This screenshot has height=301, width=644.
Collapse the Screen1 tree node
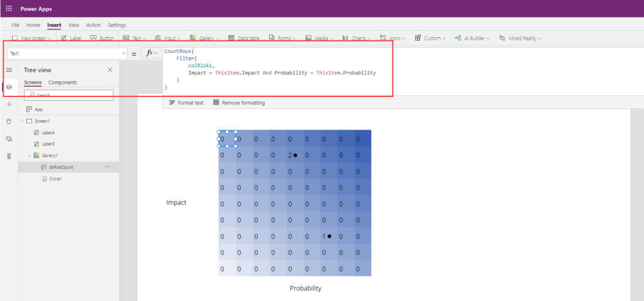22,121
